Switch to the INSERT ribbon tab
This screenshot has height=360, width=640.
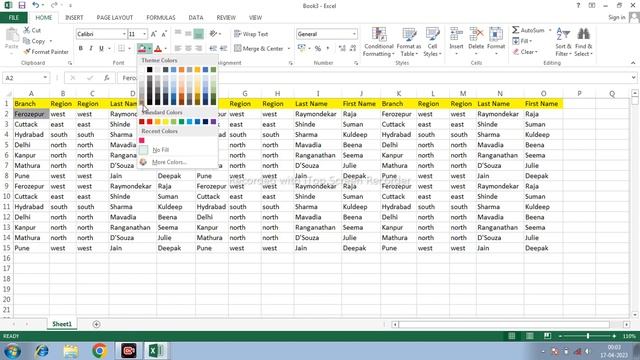click(x=74, y=18)
